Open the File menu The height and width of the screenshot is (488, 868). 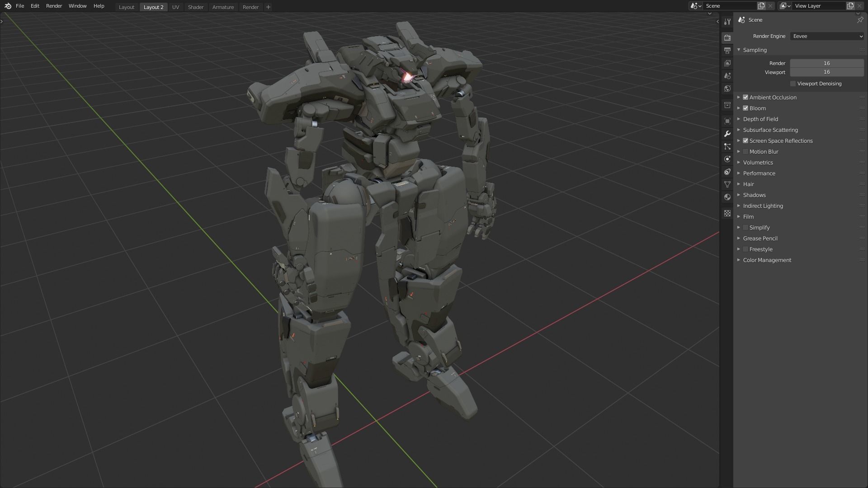[20, 6]
